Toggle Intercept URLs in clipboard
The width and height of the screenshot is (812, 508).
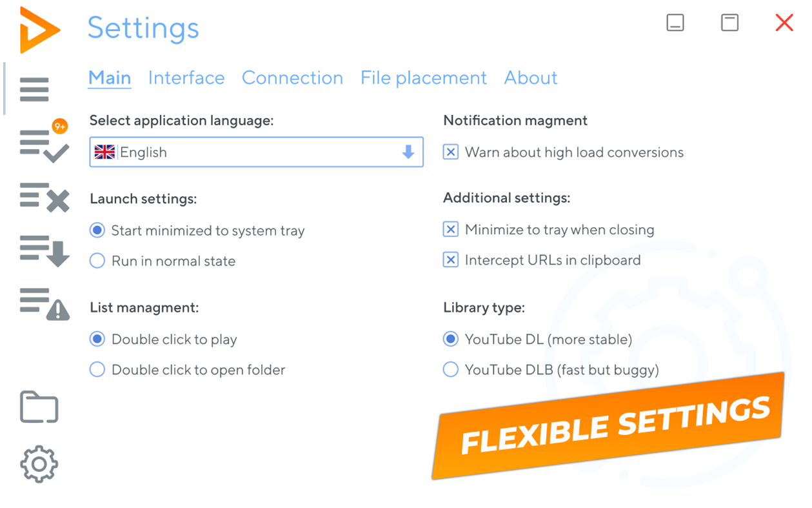[450, 260]
